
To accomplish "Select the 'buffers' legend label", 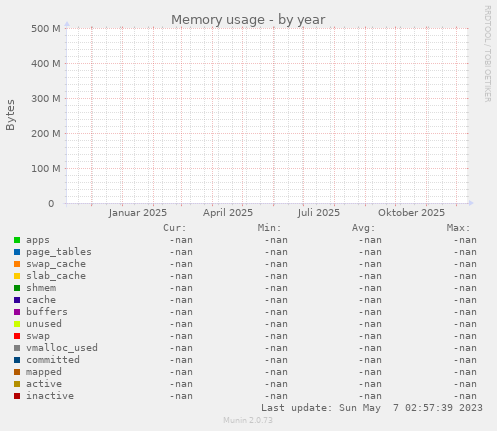I will tap(47, 312).
